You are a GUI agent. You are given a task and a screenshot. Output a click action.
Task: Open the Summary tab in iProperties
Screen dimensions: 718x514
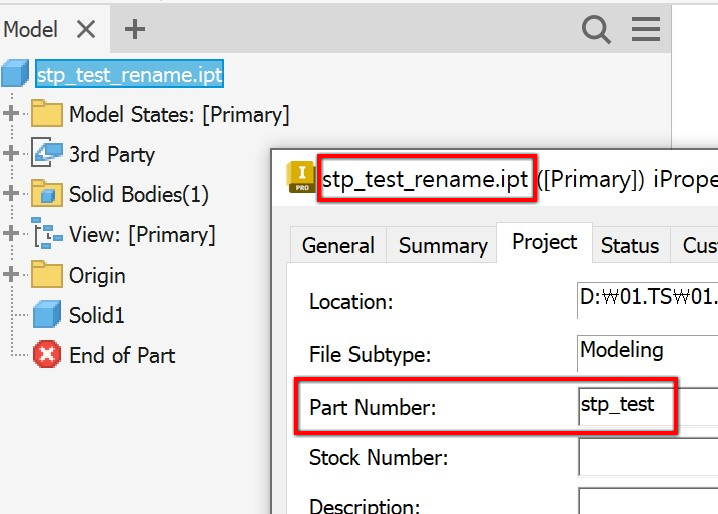pyautogui.click(x=442, y=245)
